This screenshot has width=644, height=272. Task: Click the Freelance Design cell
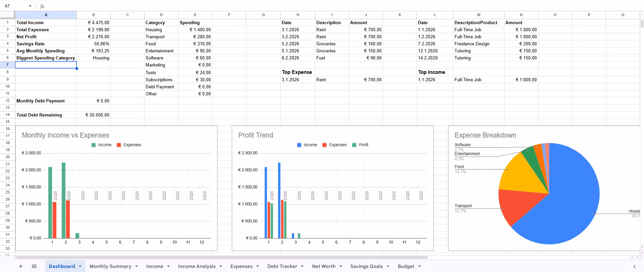(479, 44)
